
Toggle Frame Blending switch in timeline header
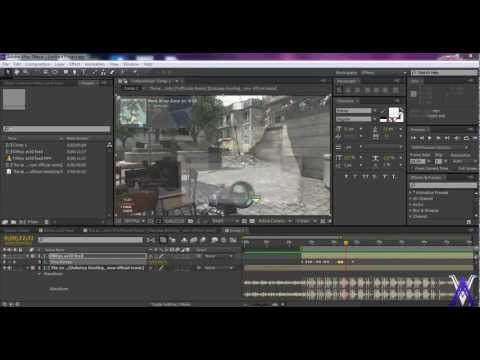[x=194, y=240]
